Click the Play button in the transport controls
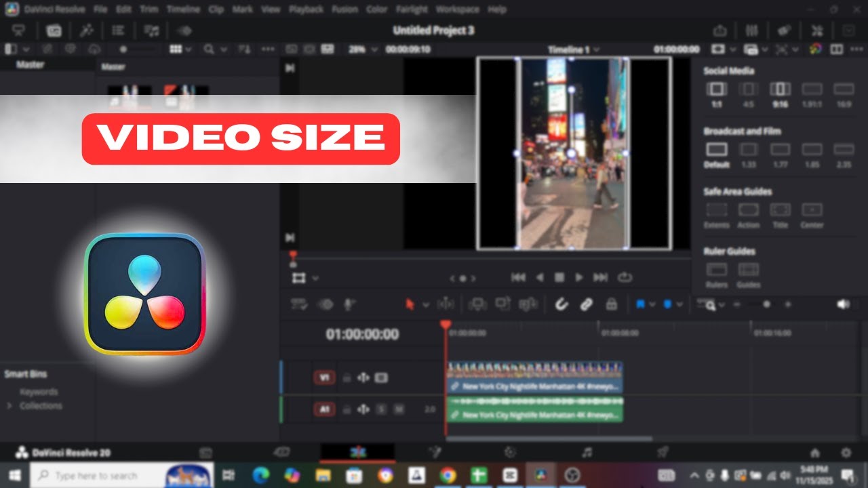The height and width of the screenshot is (488, 868). click(x=579, y=277)
